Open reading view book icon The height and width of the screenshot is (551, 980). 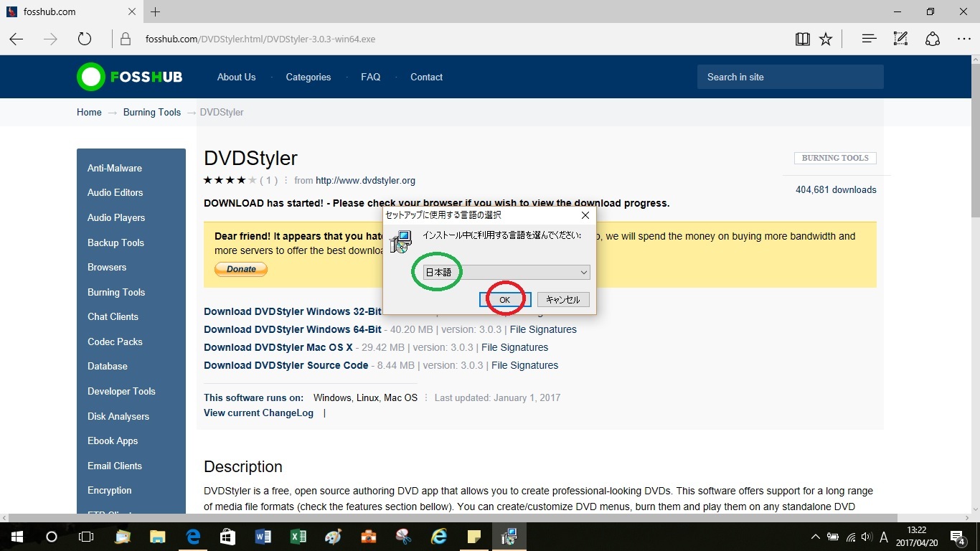click(803, 39)
